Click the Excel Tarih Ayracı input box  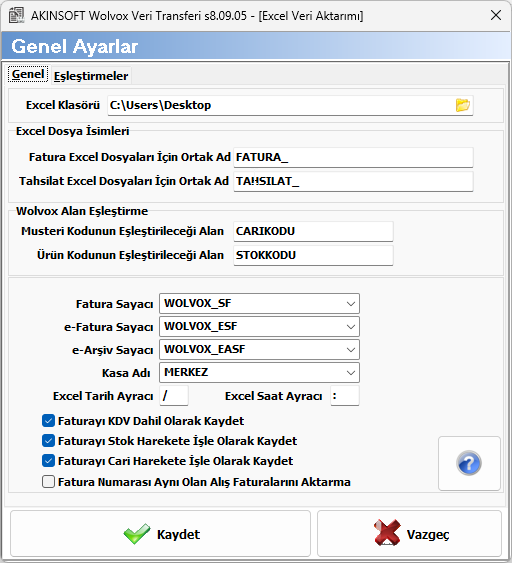click(x=174, y=396)
